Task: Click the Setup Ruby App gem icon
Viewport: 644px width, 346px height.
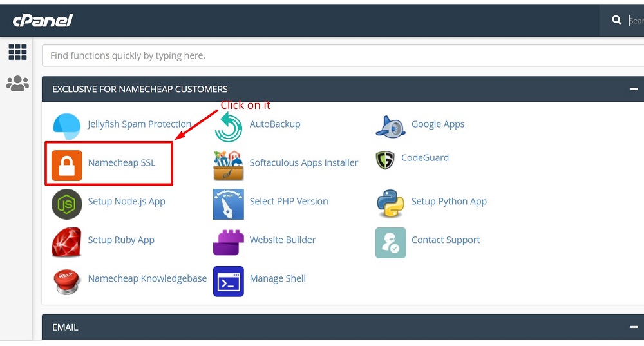Action: click(66, 242)
